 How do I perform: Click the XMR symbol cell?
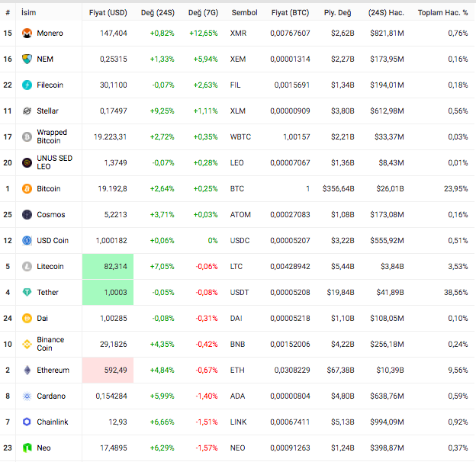[238, 33]
